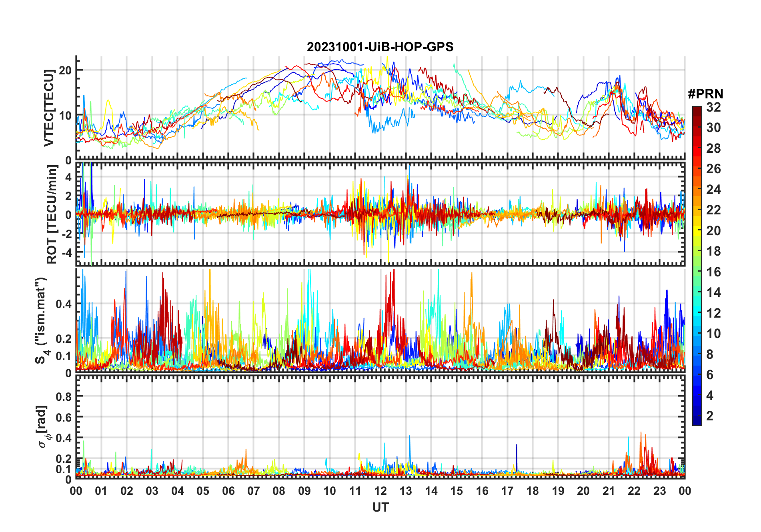Select colorbar tick label 16
The height and width of the screenshot is (532, 761).
(x=713, y=272)
